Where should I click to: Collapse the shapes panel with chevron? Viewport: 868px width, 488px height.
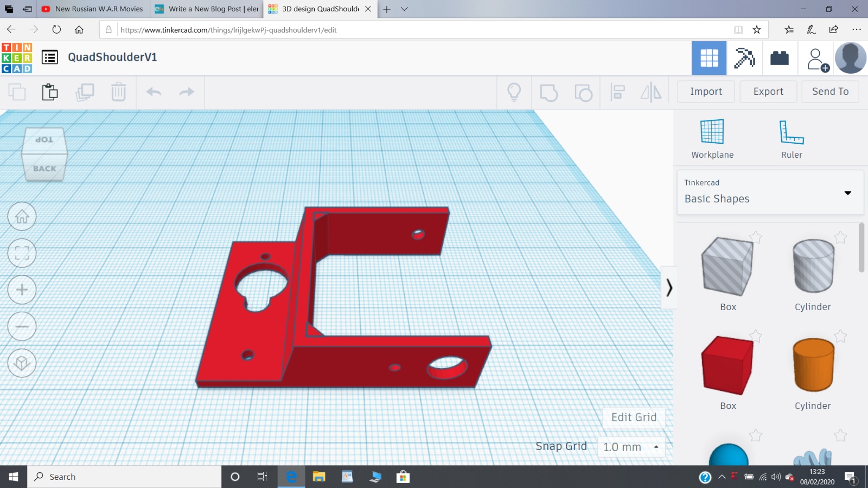pyautogui.click(x=669, y=287)
